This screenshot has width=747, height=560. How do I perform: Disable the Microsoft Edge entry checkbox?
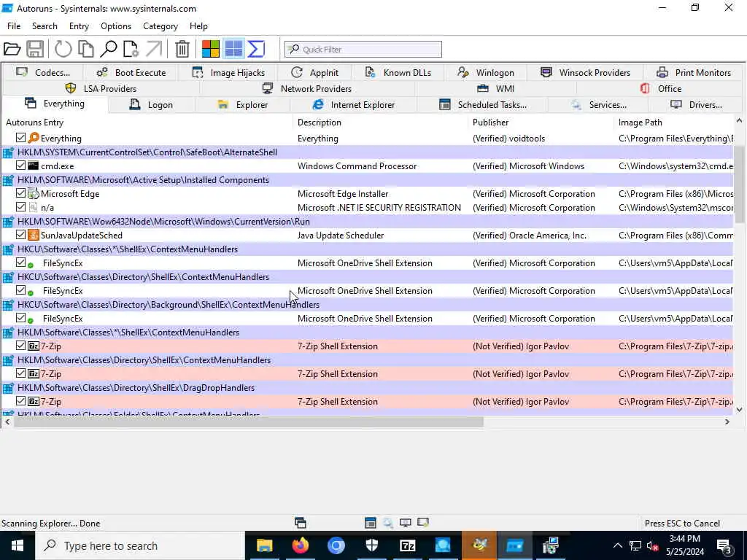(x=20, y=192)
